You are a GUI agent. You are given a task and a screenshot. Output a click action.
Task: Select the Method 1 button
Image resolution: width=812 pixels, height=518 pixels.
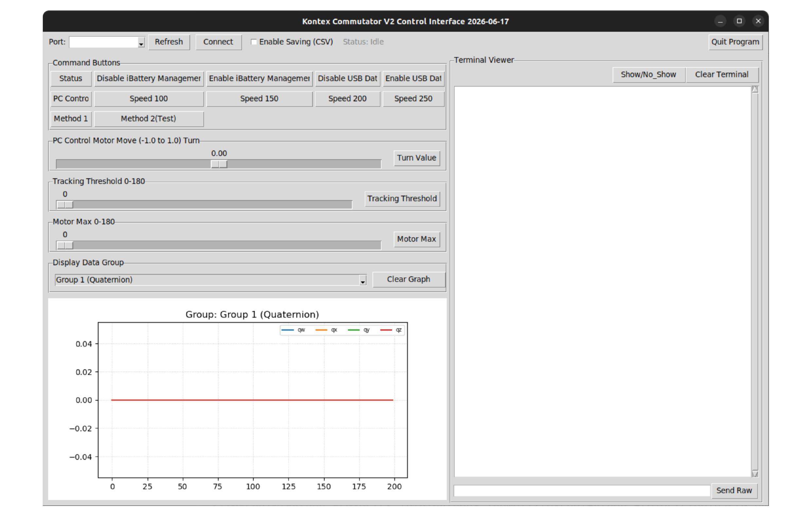(71, 119)
